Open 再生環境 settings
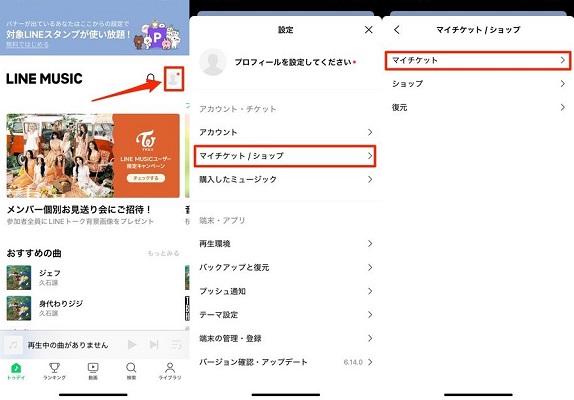This screenshot has width=574, height=400. (x=286, y=244)
